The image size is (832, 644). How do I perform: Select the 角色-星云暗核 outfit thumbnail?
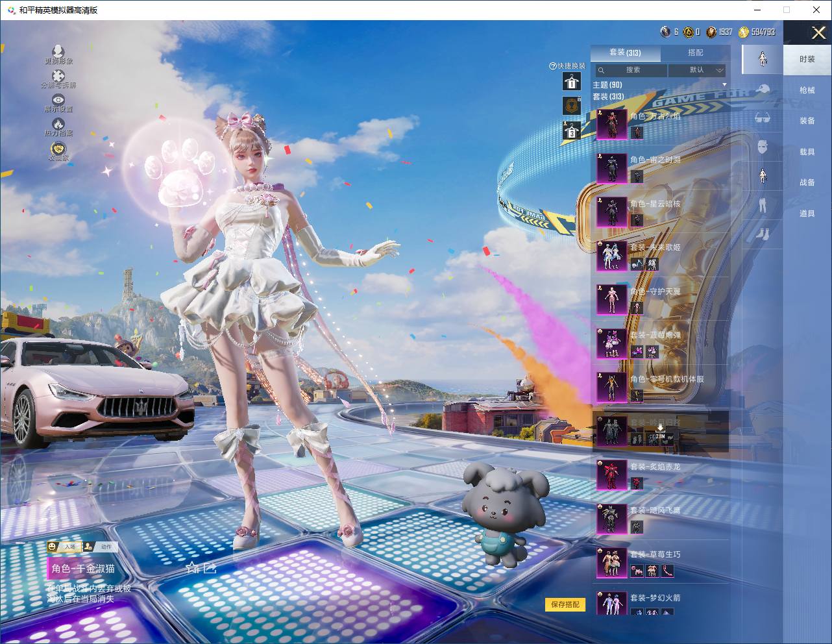[611, 212]
